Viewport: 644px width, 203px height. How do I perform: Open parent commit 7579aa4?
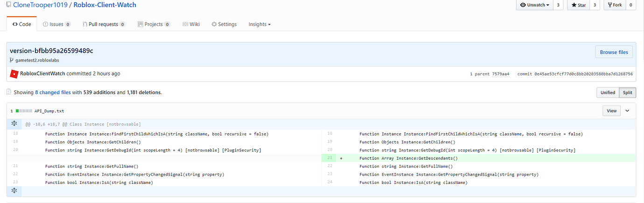coord(500,74)
